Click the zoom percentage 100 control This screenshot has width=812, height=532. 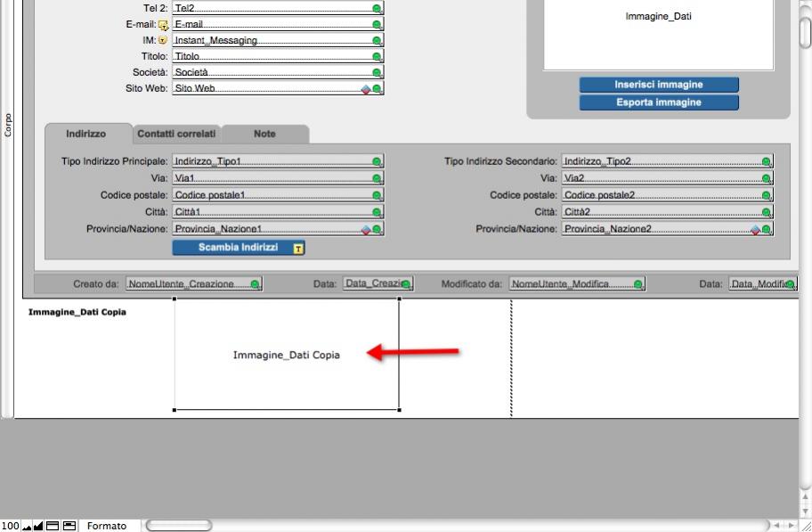tap(10, 526)
